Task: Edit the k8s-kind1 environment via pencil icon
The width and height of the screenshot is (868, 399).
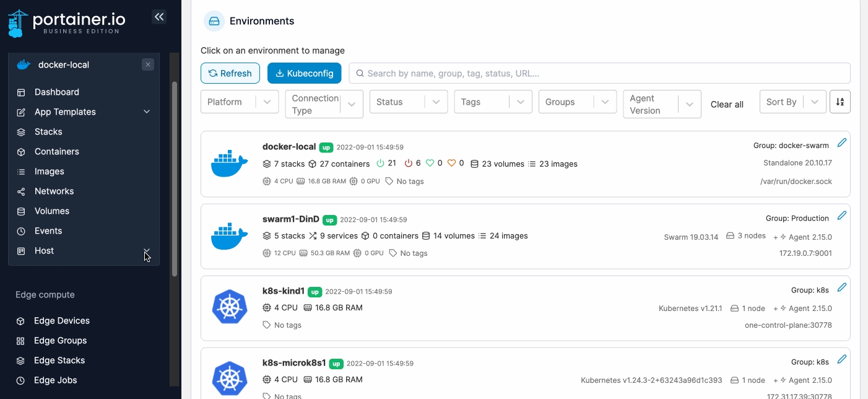Action: 841,287
